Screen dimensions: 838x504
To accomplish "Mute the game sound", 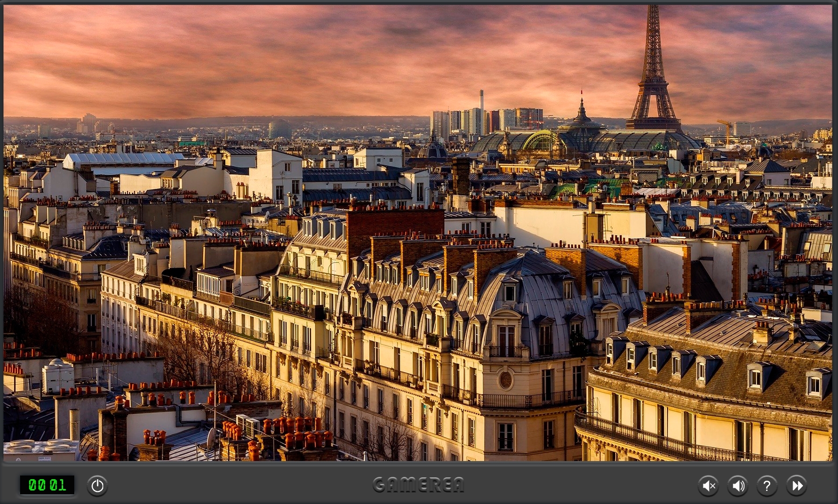I will pos(709,486).
